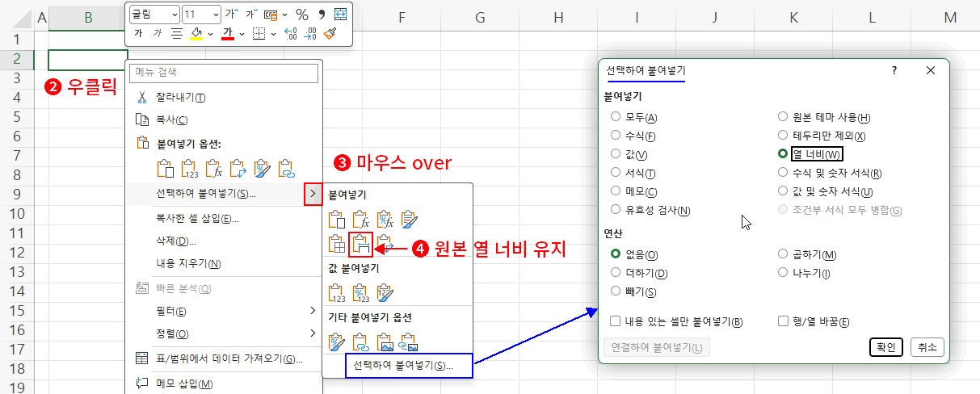The image size is (980, 394).
Task: Choose 내용 지우기(N) menu item
Action: 224,263
